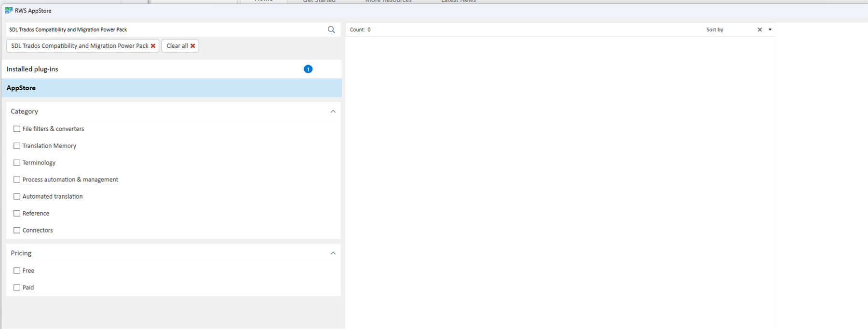Clear the Sort by selection
Viewport: 868px width, 329px height.
point(759,29)
